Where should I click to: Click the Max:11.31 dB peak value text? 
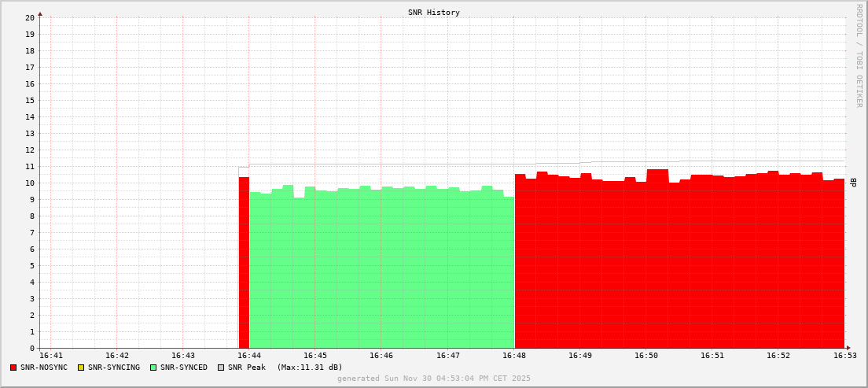(310, 368)
